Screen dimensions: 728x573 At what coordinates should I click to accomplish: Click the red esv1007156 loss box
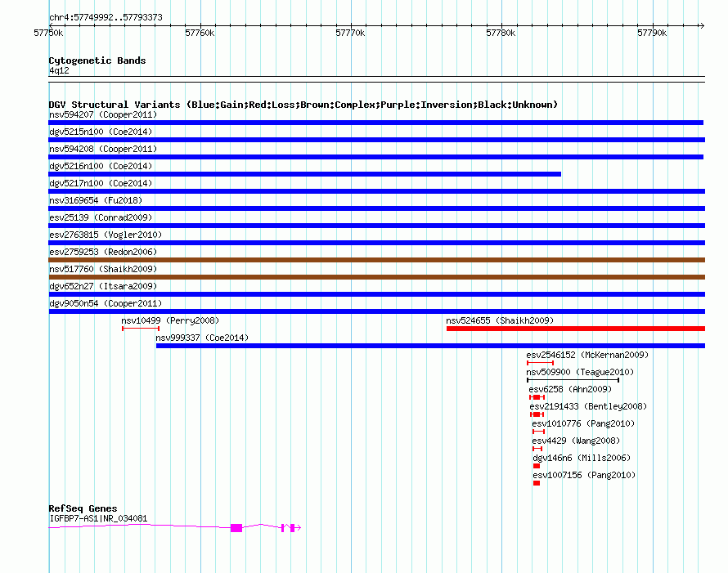pos(537,483)
